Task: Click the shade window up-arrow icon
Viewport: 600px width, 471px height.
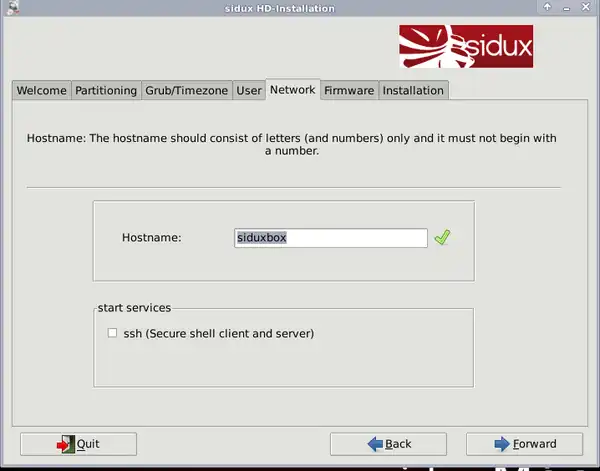Action: [546, 8]
